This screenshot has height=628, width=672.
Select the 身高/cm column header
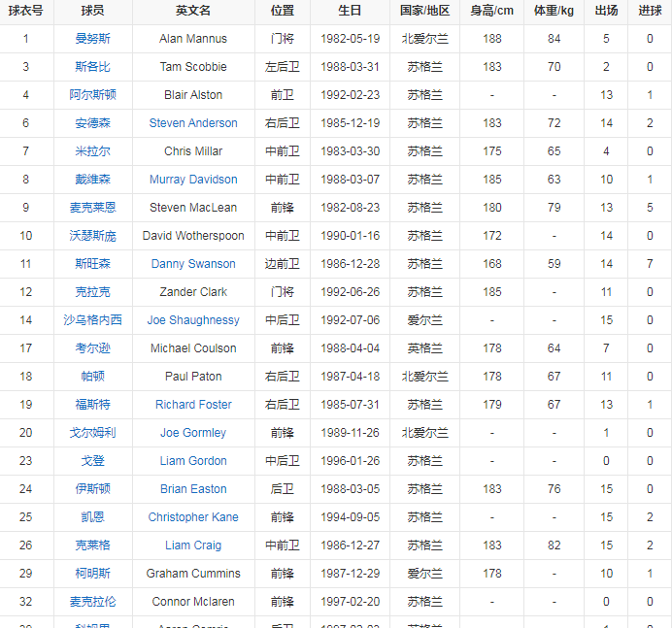point(491,11)
